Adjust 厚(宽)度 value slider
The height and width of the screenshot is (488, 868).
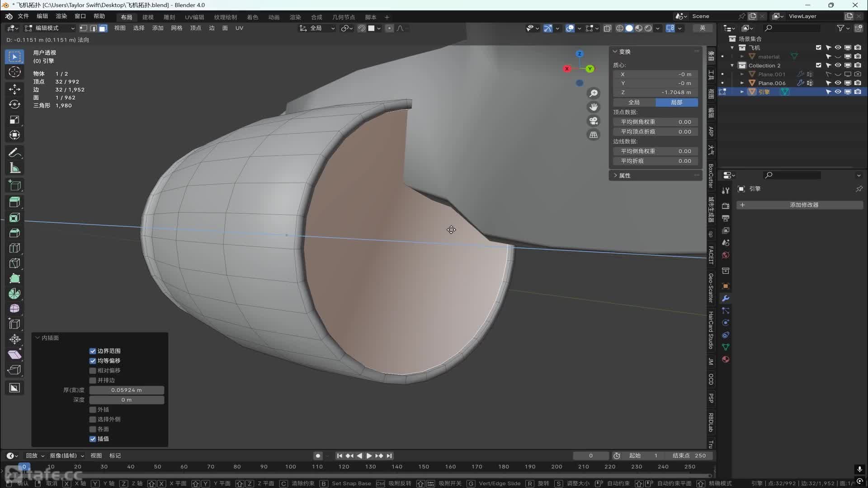point(127,390)
